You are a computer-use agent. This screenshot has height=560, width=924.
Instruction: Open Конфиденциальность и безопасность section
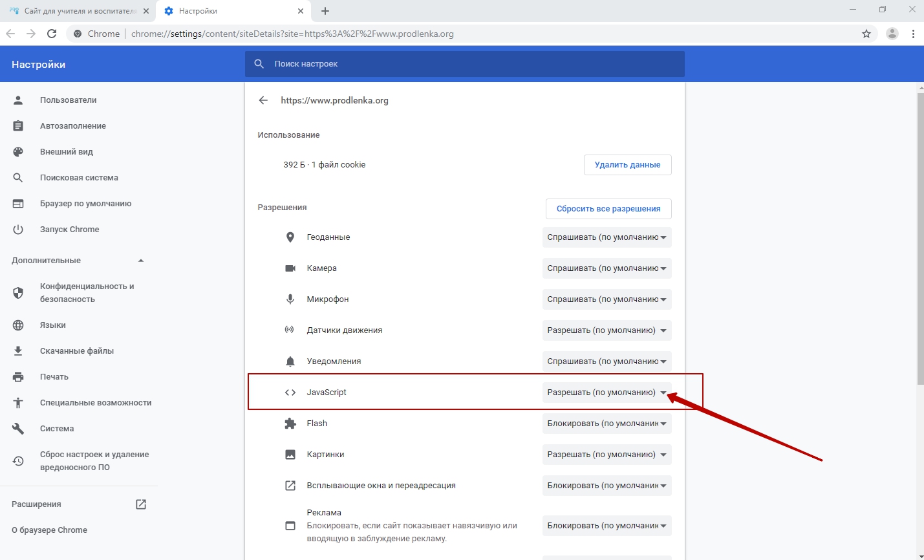coord(87,293)
